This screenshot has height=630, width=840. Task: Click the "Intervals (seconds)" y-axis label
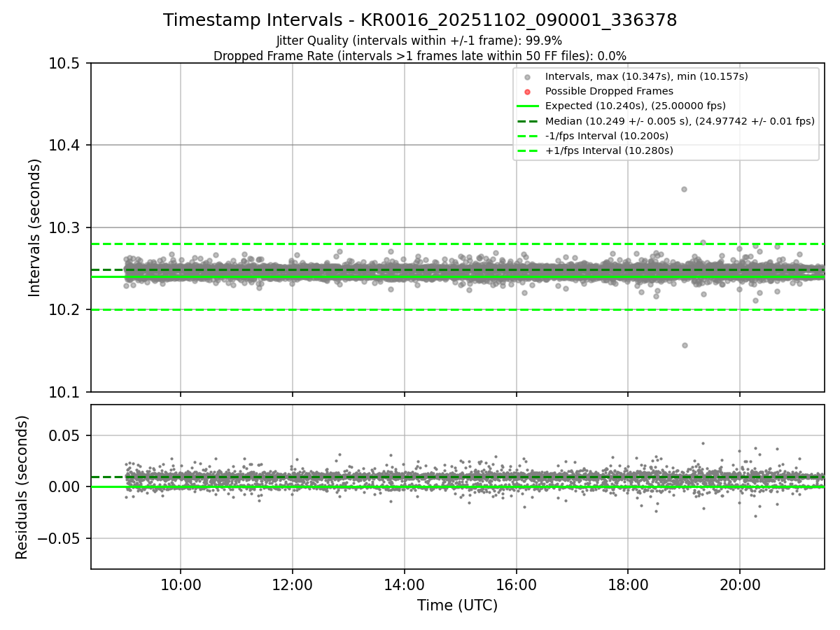point(35,227)
